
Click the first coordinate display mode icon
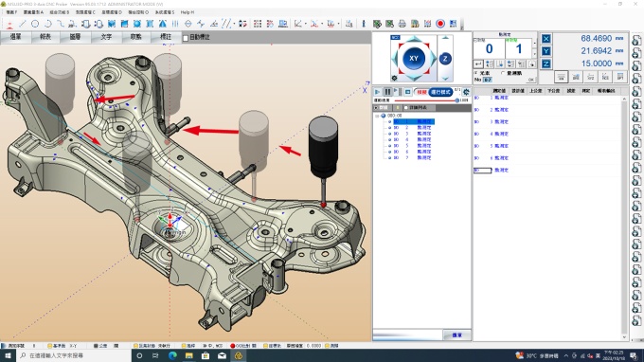point(561,77)
